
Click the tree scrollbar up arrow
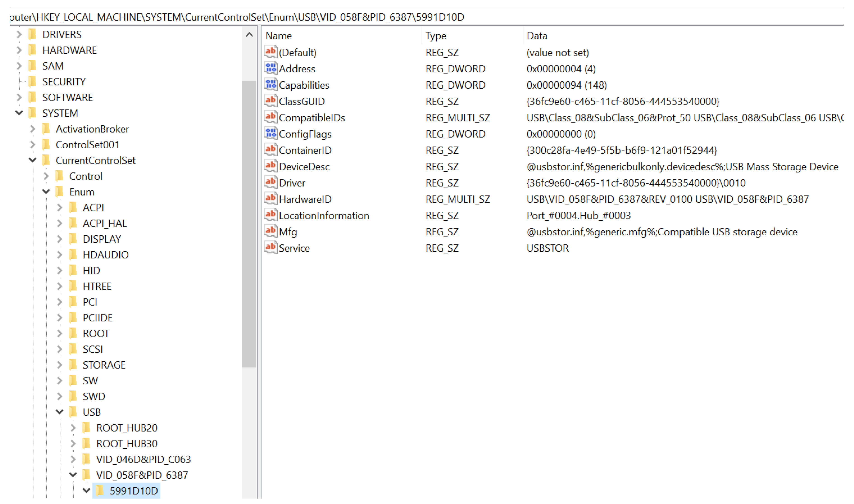249,35
